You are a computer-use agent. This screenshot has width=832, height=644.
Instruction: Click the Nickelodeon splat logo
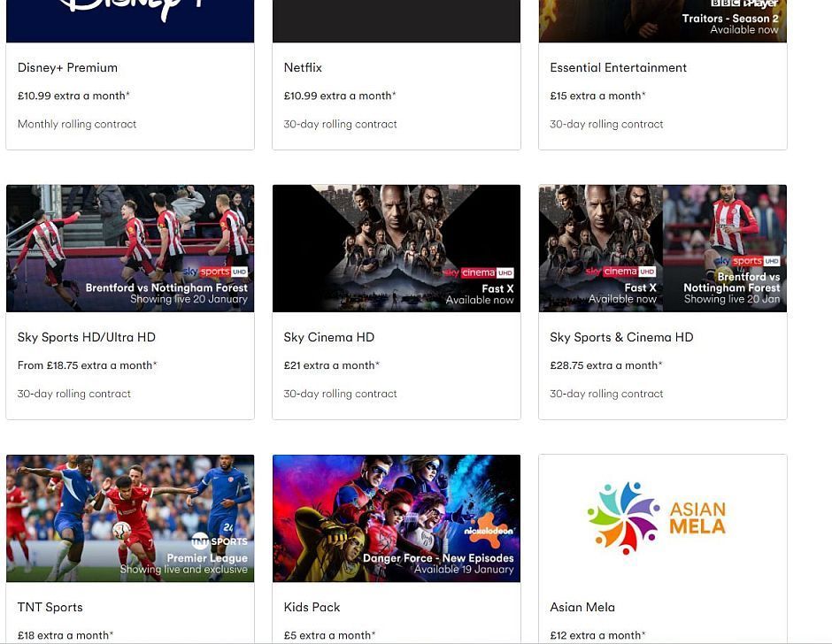[x=489, y=530]
